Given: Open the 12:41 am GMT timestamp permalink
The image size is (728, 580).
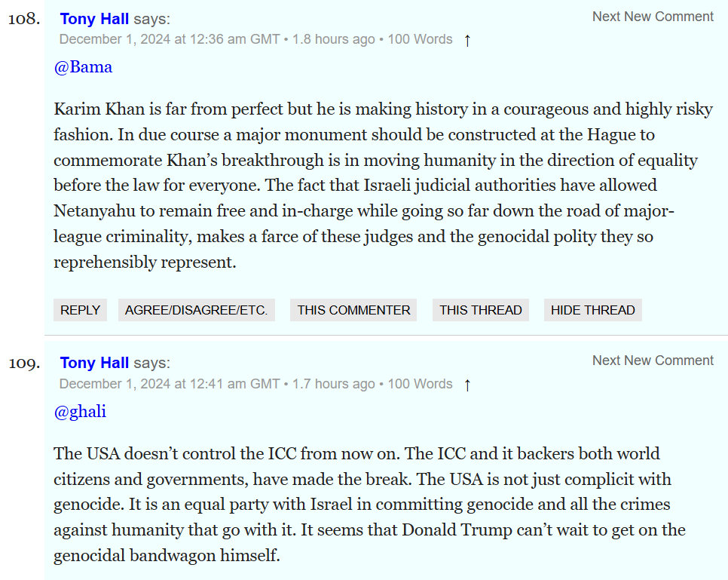Looking at the screenshot, I should tap(170, 384).
